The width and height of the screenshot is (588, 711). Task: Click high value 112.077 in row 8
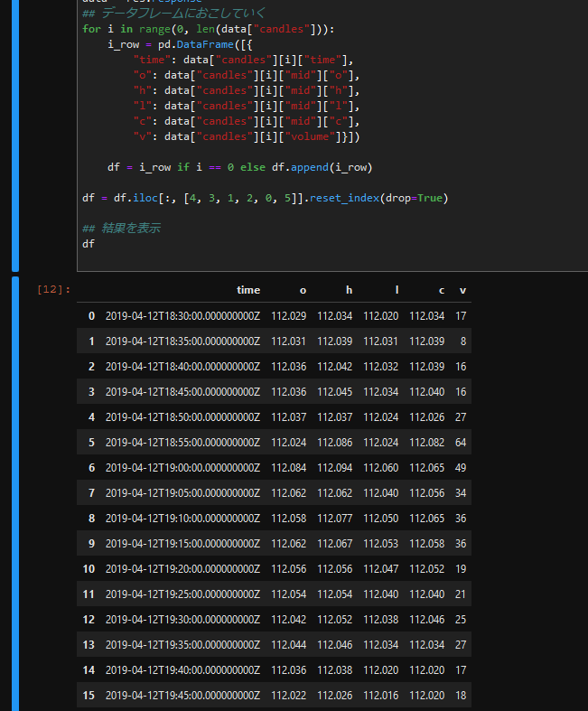pos(334,519)
